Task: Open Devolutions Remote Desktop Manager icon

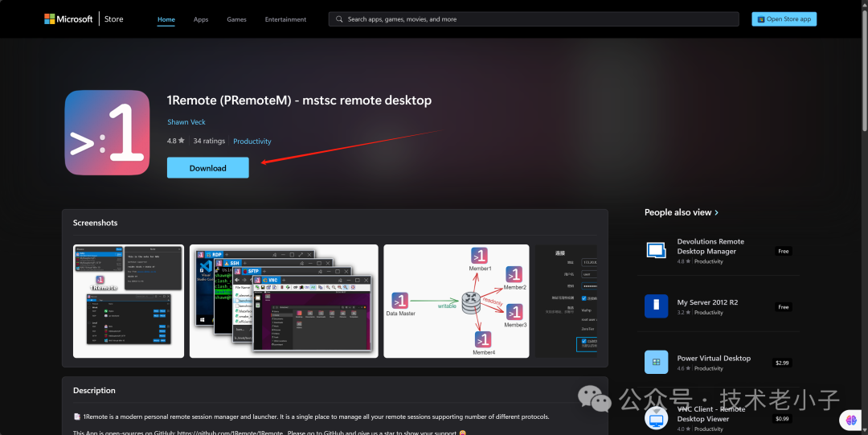Action: click(656, 250)
